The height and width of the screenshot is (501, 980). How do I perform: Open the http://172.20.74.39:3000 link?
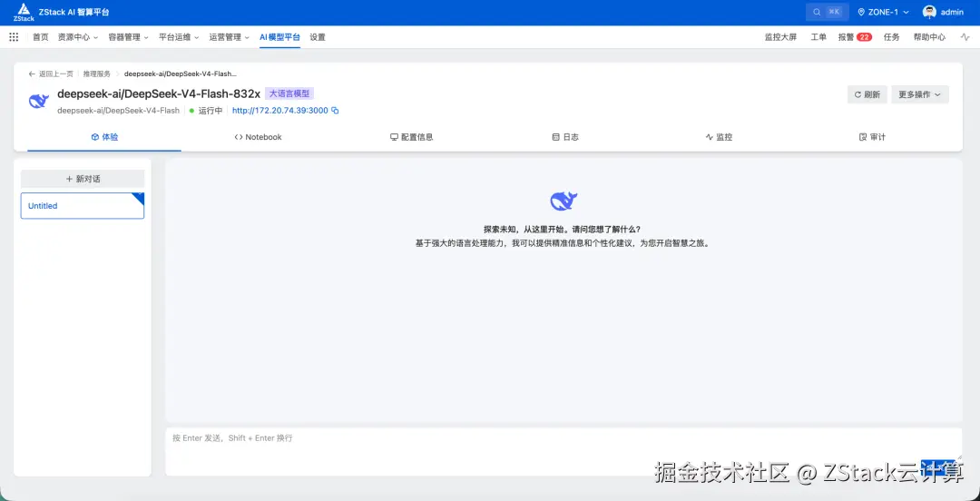[280, 111]
